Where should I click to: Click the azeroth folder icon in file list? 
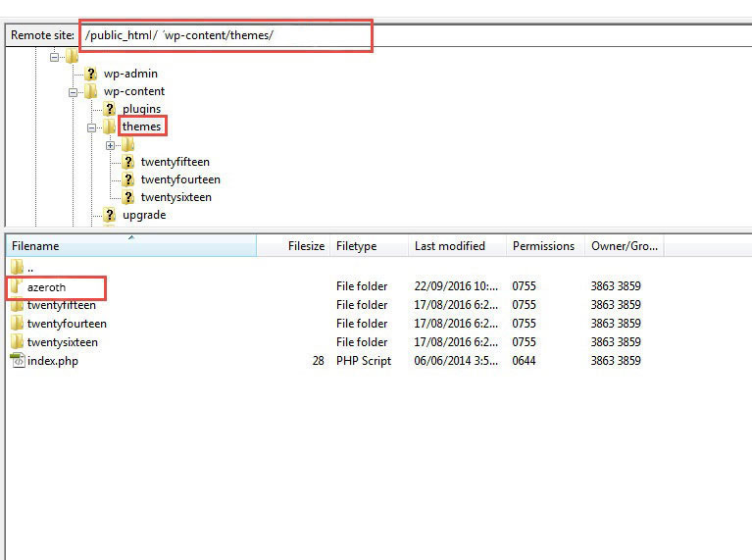click(x=17, y=286)
